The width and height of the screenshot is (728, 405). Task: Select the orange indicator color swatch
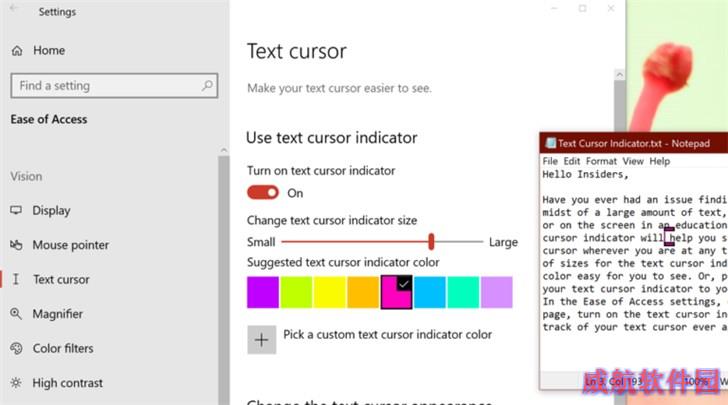tap(362, 292)
